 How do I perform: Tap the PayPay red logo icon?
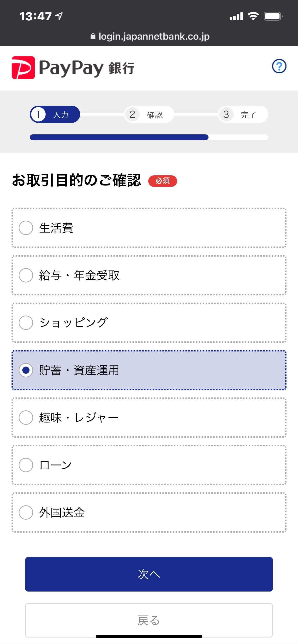click(23, 68)
